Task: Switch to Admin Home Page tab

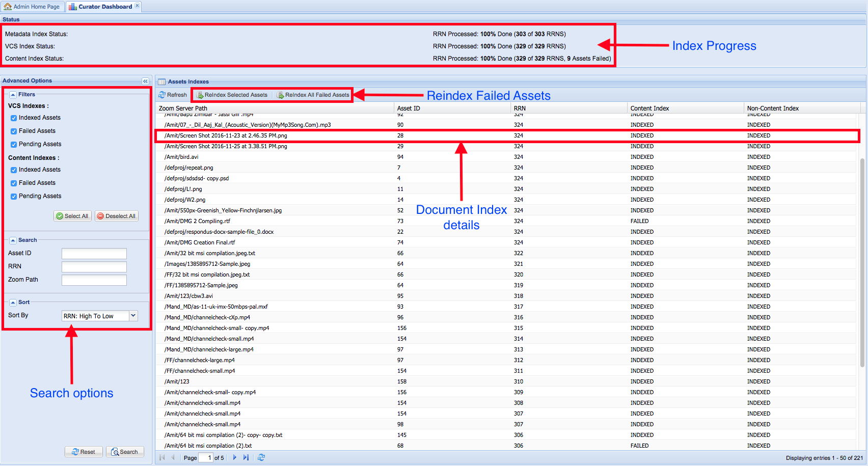Action: [x=32, y=7]
